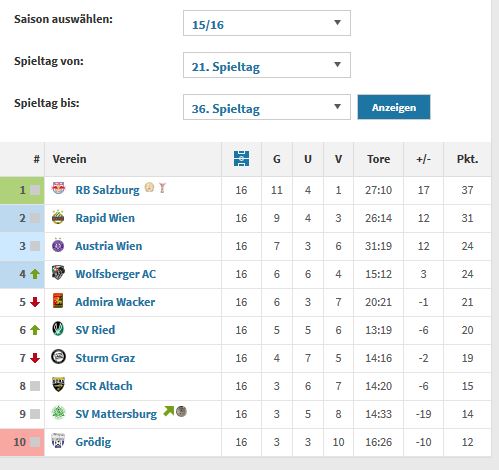Image resolution: width=499 pixels, height=470 pixels.
Task: Click the Rapid Wien club crest
Action: 58,217
